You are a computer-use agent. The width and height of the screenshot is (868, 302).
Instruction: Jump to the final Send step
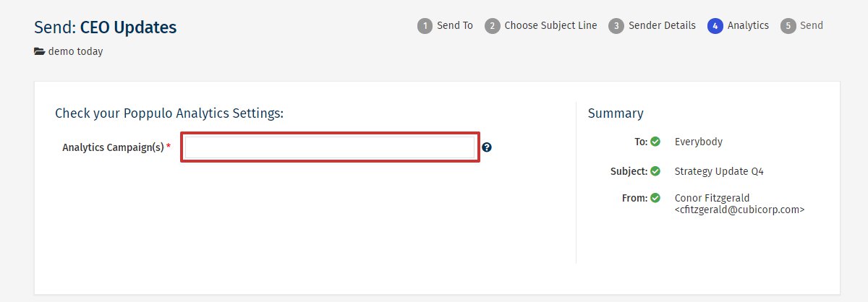[811, 25]
